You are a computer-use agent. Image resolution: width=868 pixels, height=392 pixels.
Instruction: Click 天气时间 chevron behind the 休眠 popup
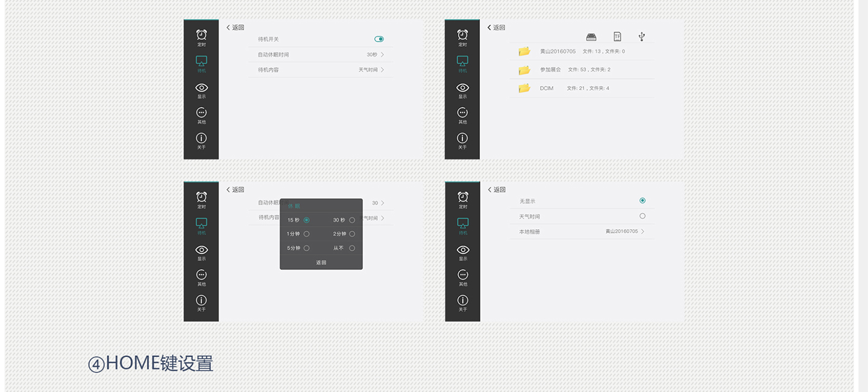coord(382,218)
